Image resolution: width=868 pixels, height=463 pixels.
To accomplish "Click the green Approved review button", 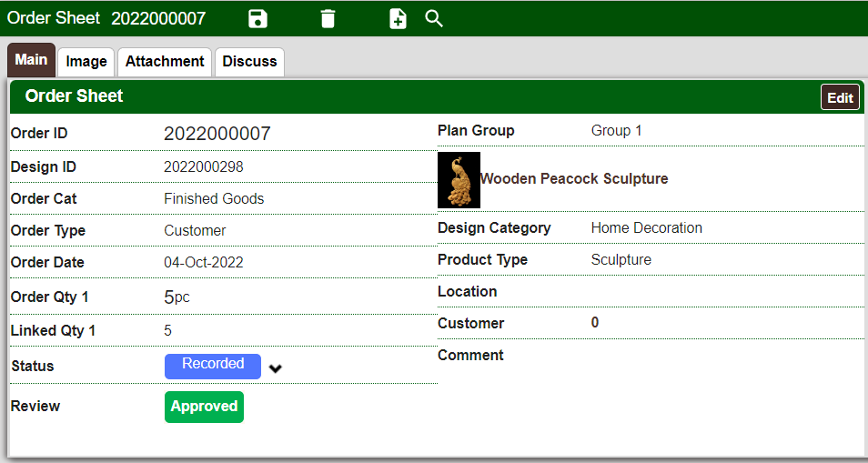I will 204,407.
